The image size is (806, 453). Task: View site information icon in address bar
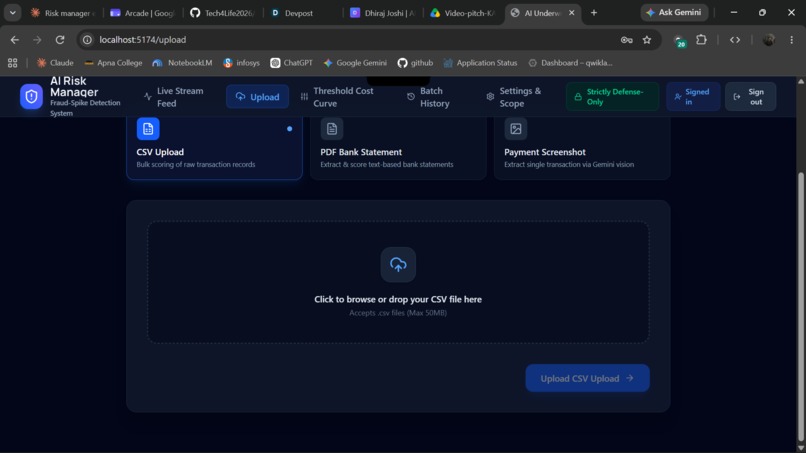click(x=87, y=40)
